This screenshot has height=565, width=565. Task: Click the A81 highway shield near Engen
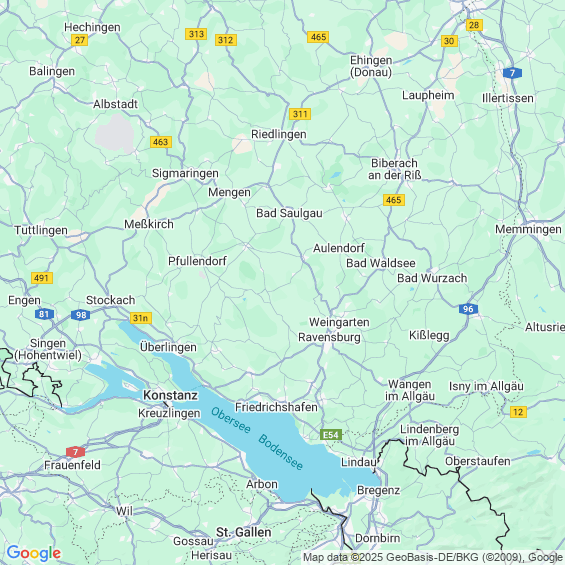pyautogui.click(x=44, y=314)
